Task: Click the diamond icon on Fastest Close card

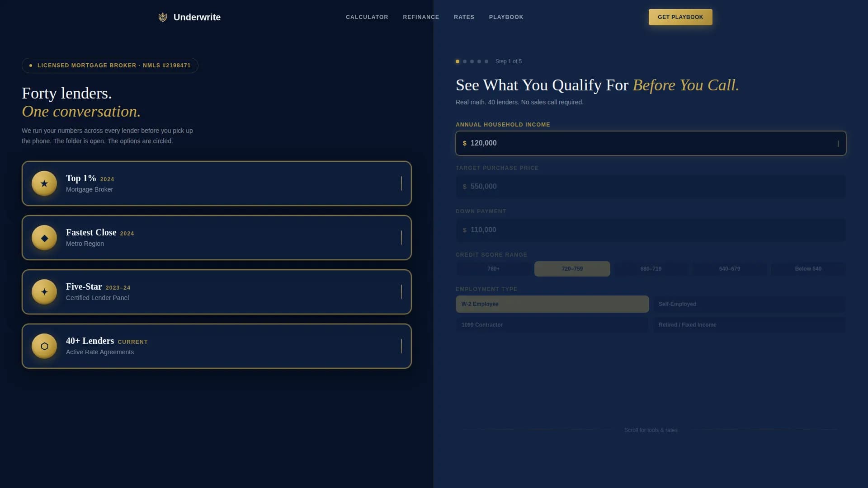Action: coord(44,237)
